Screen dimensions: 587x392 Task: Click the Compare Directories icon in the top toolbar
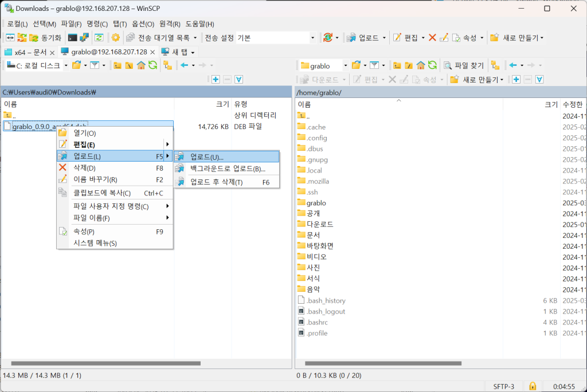(x=10, y=38)
